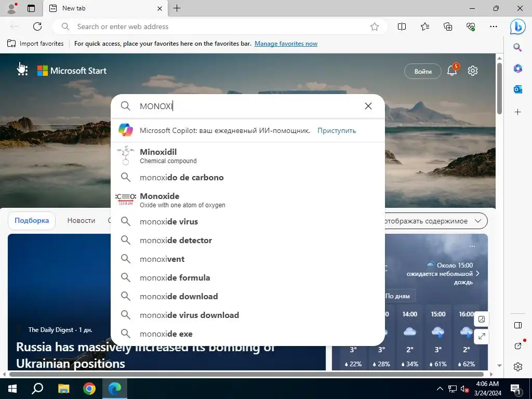Open notifications bell with 5 badge
This screenshot has width=532, height=399.
tap(453, 70)
